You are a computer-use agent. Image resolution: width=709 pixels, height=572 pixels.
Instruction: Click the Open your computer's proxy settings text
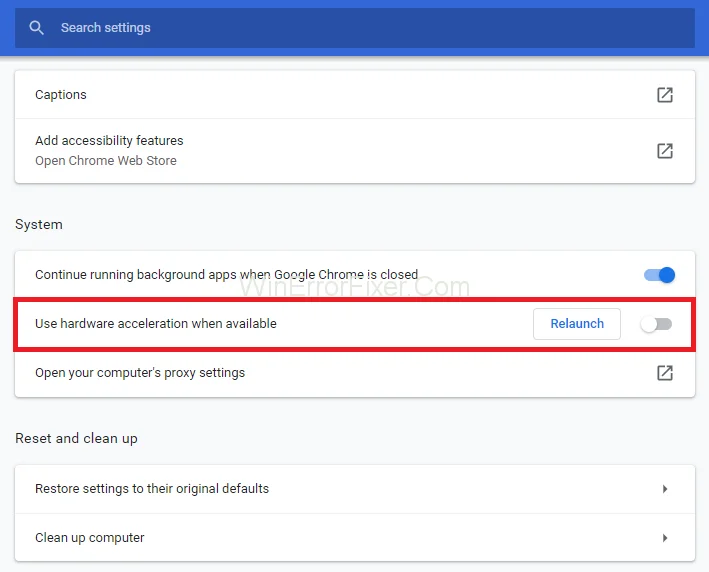pyautogui.click(x=140, y=373)
